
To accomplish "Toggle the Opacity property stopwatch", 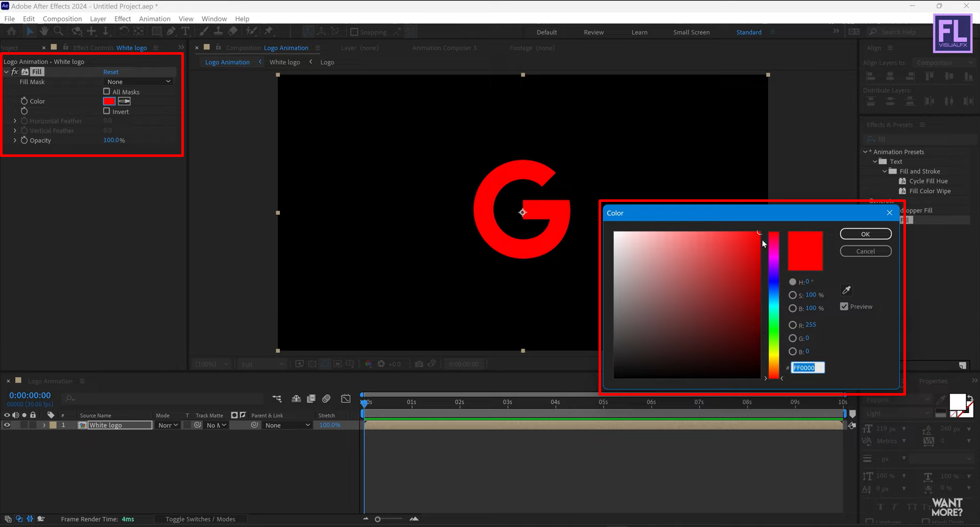I will (x=24, y=140).
